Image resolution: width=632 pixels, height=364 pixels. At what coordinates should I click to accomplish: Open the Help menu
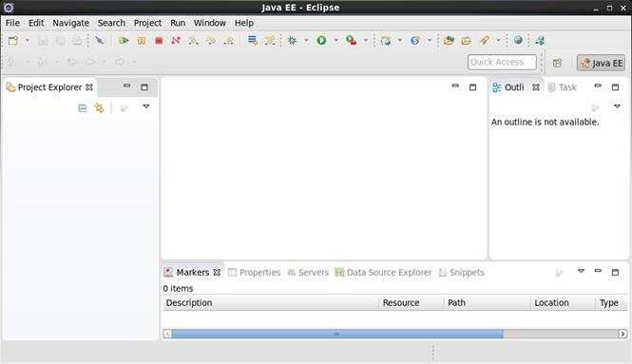[244, 23]
